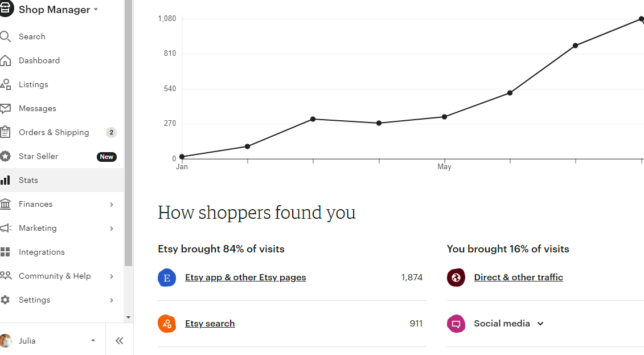Go to Dashboard home icon
644x355 pixels.
point(5,60)
